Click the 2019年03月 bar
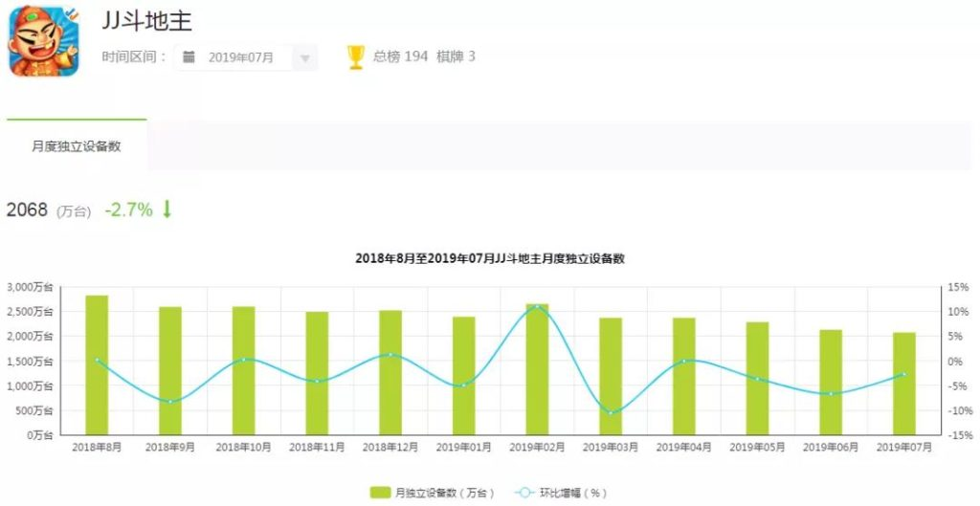 coord(611,376)
